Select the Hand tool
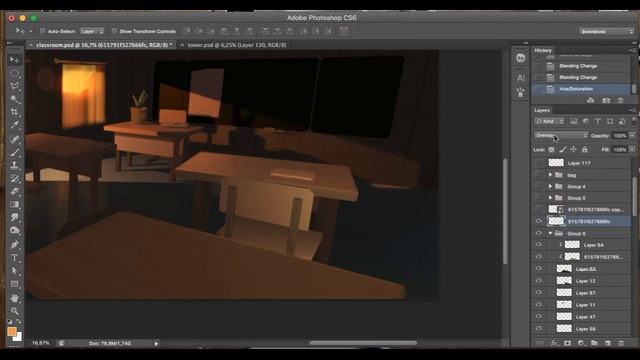This screenshot has width=640, height=360. coord(14,298)
